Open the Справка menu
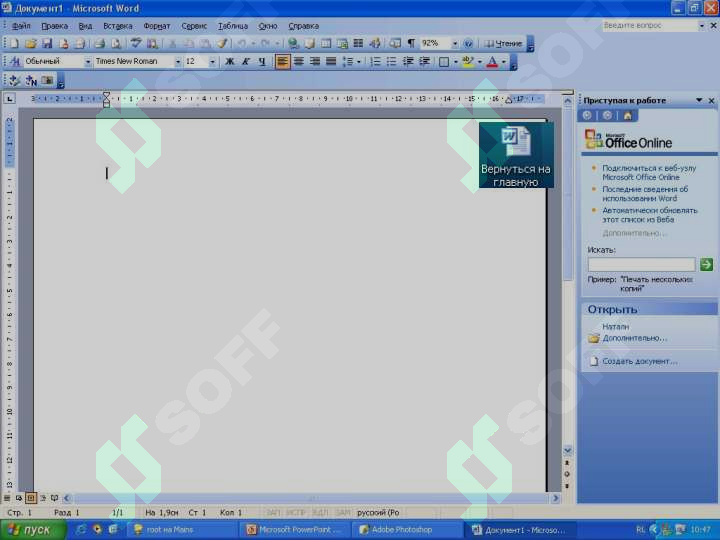The width and height of the screenshot is (720, 540). coord(304,26)
